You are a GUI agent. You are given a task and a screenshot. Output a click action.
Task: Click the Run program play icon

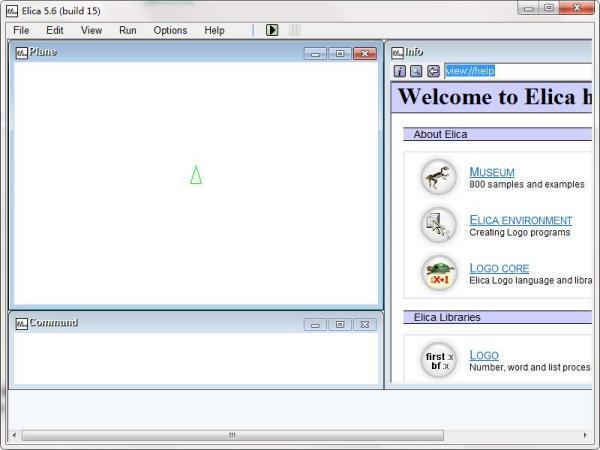point(272,30)
